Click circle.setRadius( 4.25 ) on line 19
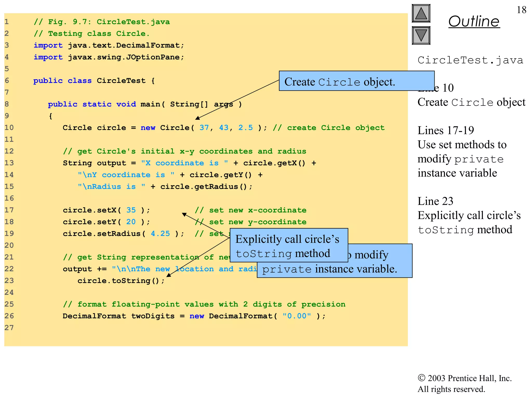The height and width of the screenshot is (399, 532). tap(123, 234)
